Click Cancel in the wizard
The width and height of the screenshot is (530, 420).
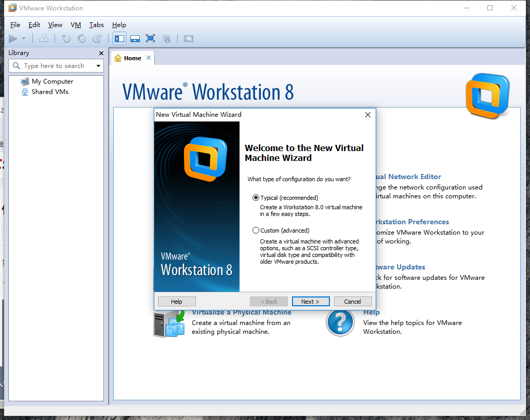(352, 302)
